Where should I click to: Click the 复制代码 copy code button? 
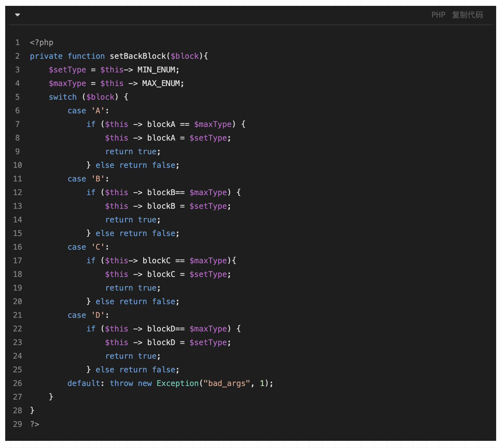(x=467, y=15)
